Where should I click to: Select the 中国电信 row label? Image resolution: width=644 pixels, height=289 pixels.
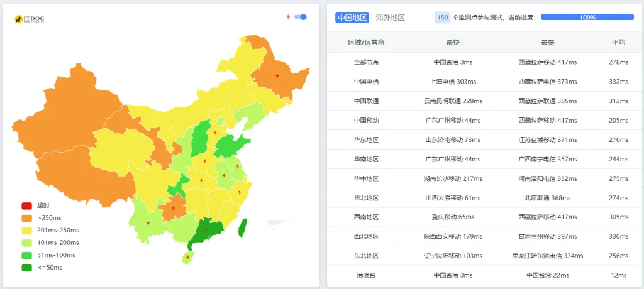367,82
